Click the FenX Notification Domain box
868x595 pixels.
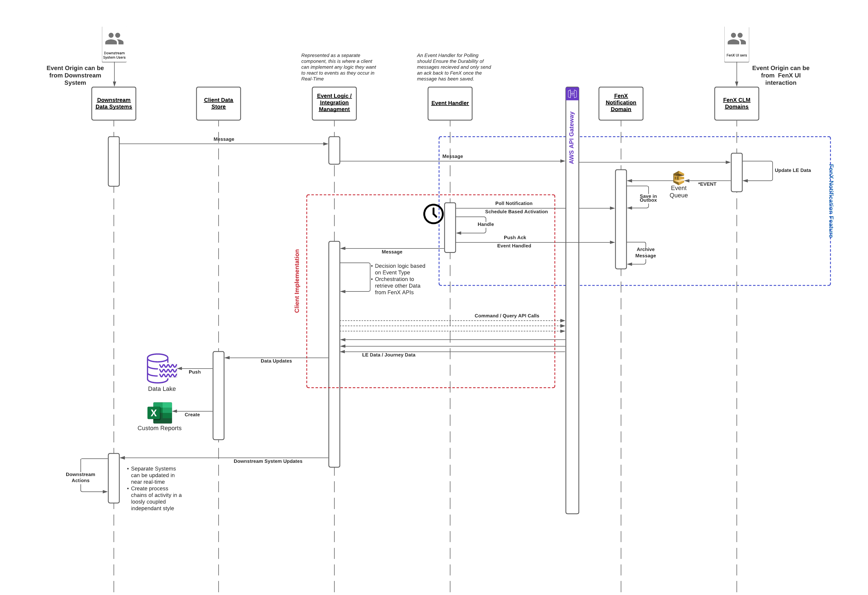[621, 103]
